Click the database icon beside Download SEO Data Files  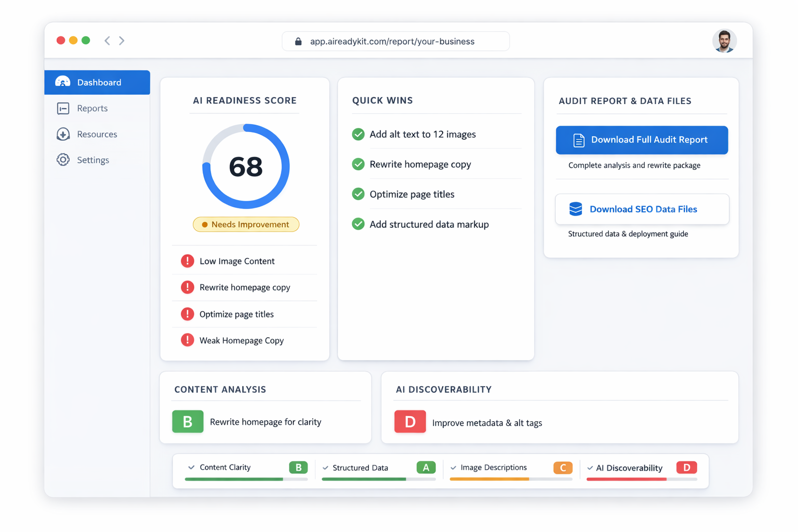575,209
